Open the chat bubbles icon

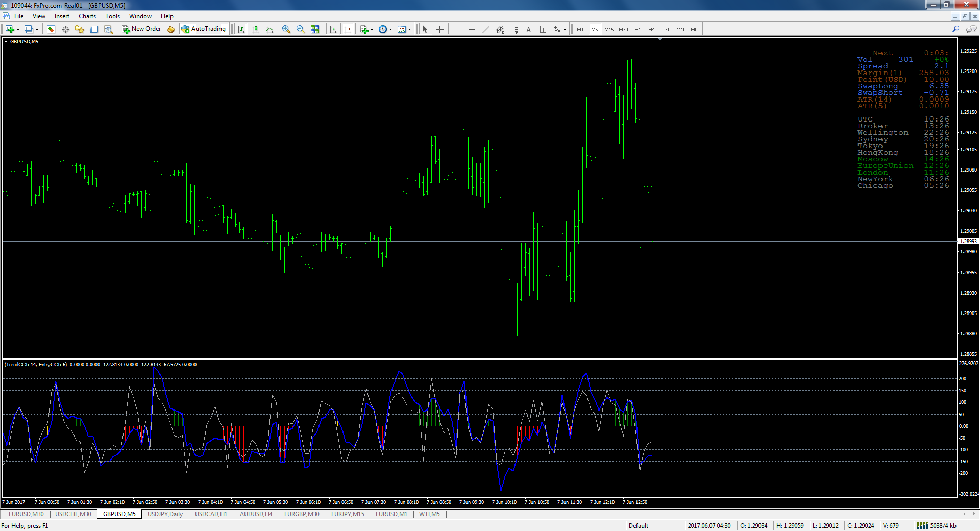(971, 29)
